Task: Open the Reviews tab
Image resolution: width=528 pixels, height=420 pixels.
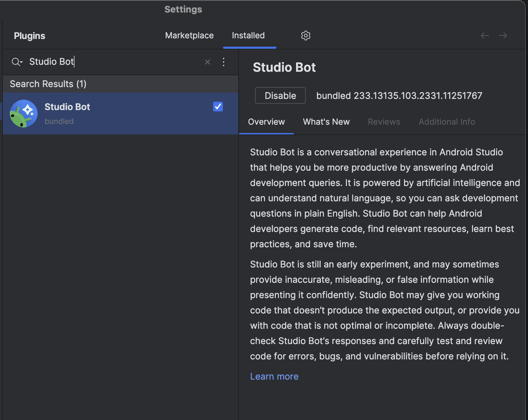Action: [x=384, y=122]
